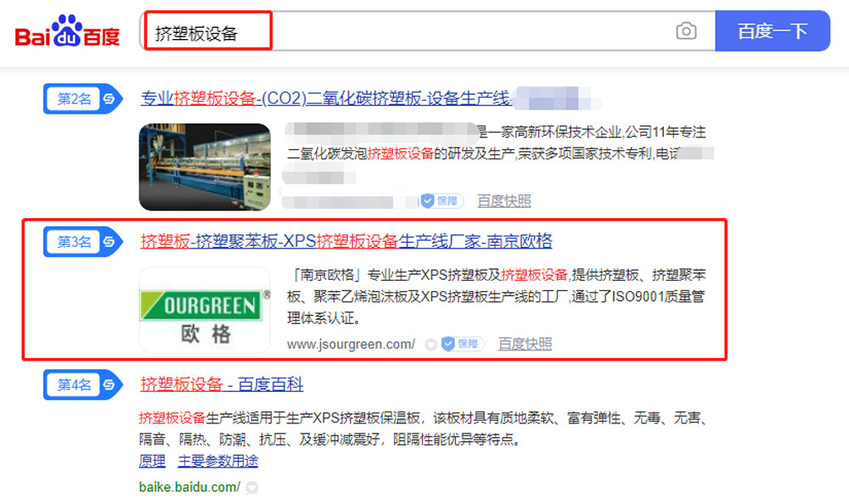Click the 第2名 rank badge icon
Image resolution: width=849 pixels, height=504 pixels.
click(83, 98)
